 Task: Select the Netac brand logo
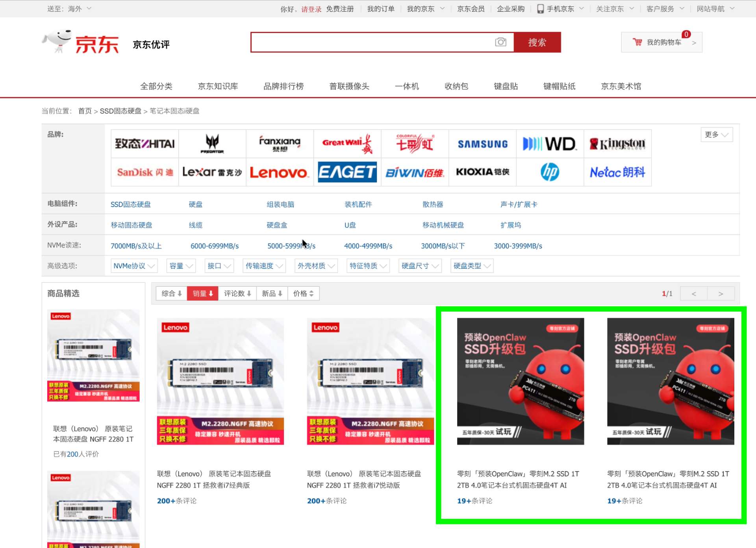618,172
